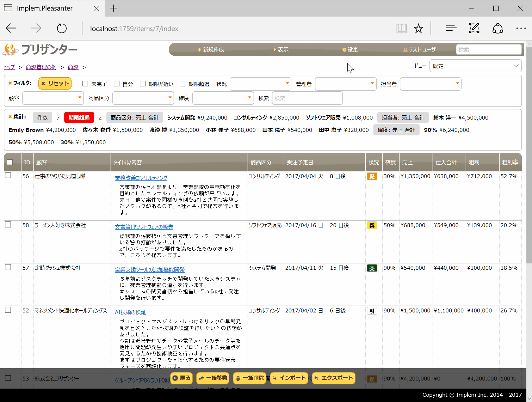Click the リセット filter button

pyautogui.click(x=55, y=83)
